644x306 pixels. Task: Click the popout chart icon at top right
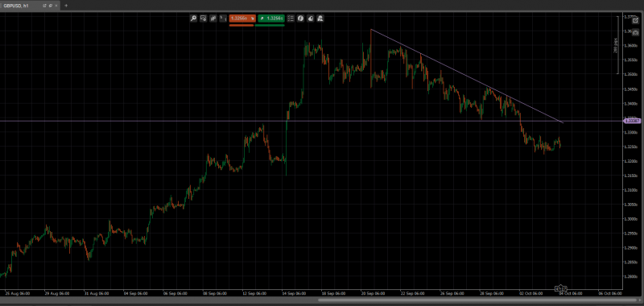(x=635, y=20)
